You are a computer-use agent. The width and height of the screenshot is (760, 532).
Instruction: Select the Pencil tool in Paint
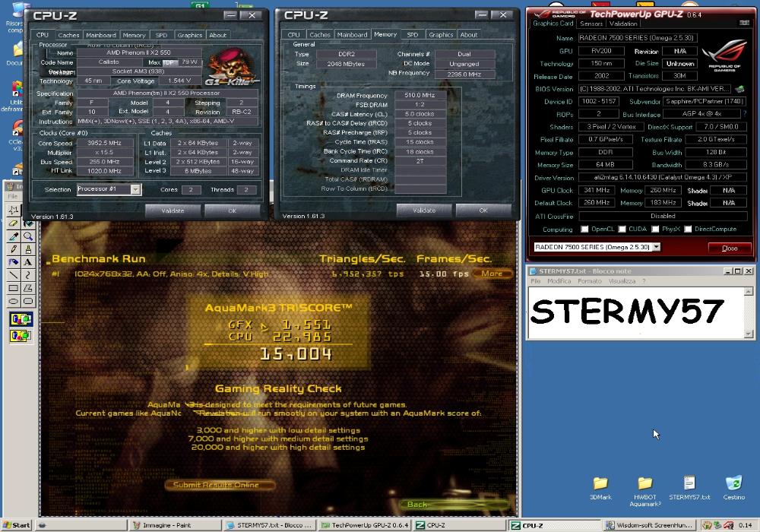pyautogui.click(x=13, y=249)
